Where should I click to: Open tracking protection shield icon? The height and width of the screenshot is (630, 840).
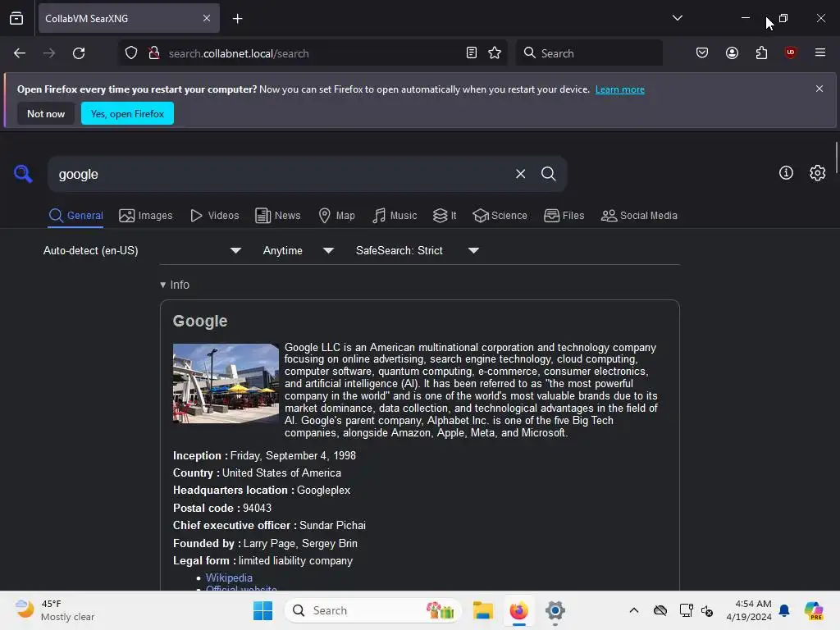tap(131, 53)
